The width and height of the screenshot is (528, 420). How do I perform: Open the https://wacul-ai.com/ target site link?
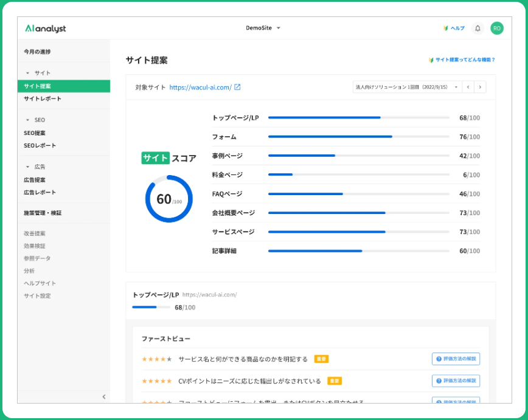point(200,87)
